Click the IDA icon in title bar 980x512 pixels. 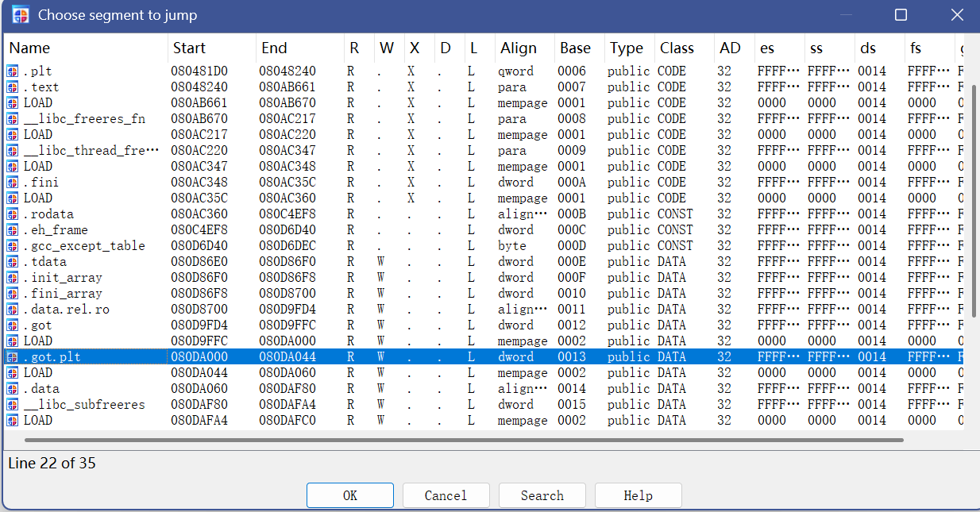coord(20,15)
